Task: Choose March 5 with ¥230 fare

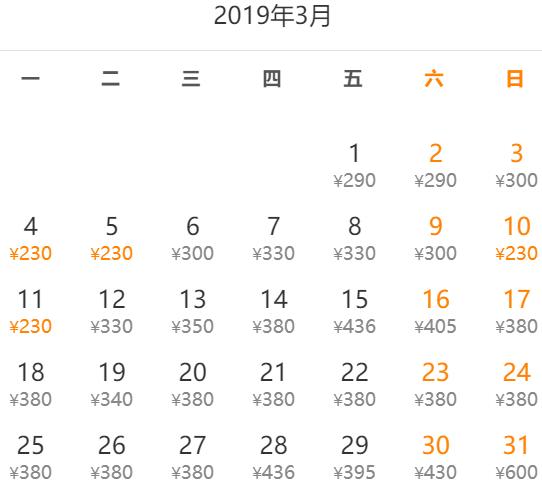Action: (x=111, y=239)
